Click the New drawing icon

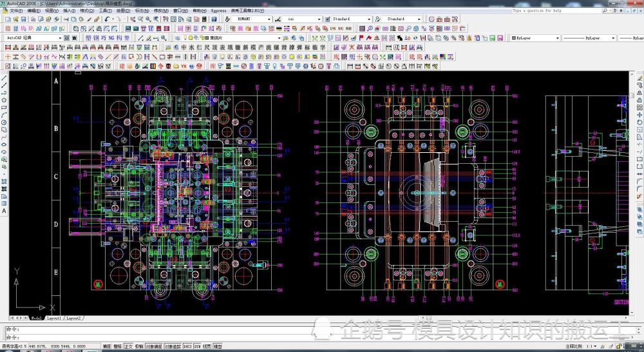click(x=8, y=19)
